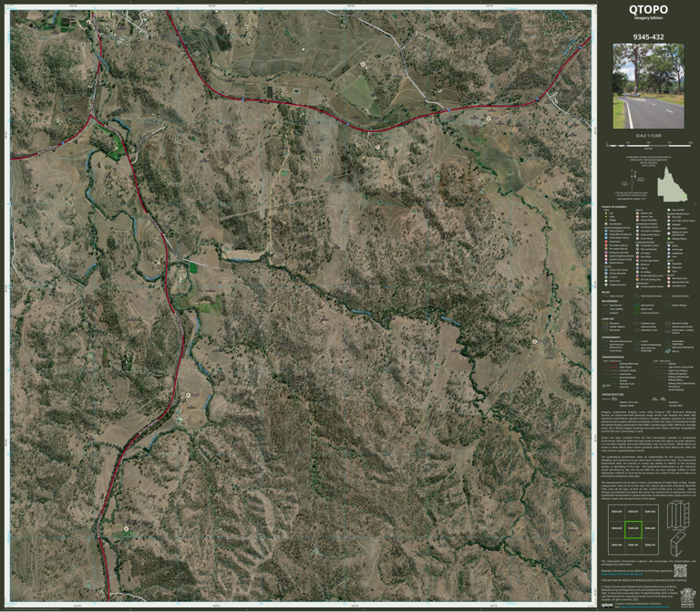Click the north declination arrow diagram
Screen dimensions: 700x612
633,181
